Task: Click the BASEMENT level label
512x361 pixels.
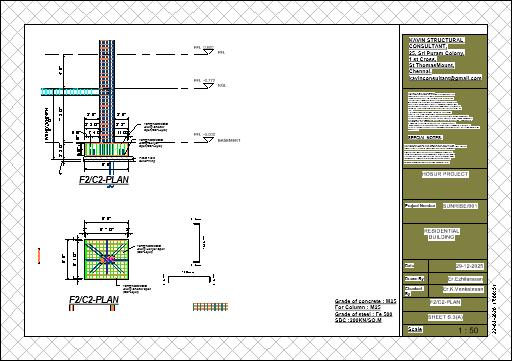Action: click(229, 141)
